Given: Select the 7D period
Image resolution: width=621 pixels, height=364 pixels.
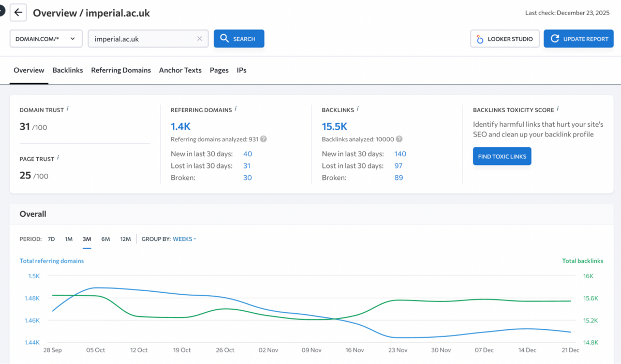Looking at the screenshot, I should [x=51, y=239].
